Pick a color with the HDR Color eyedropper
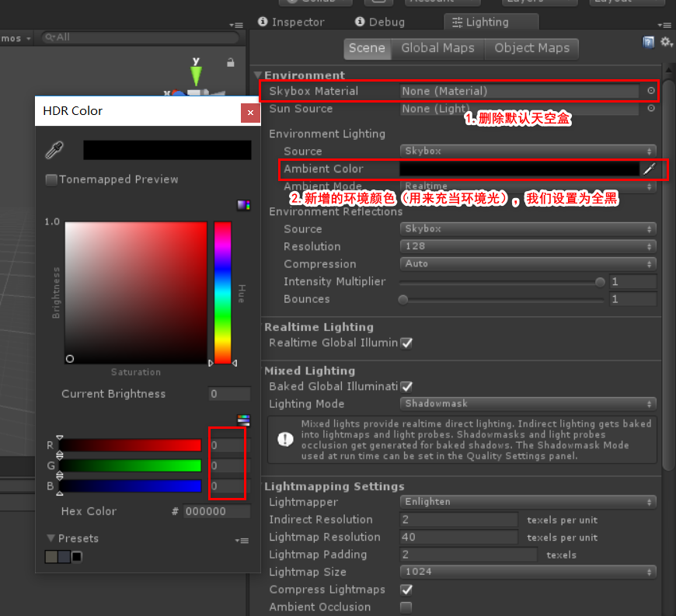The height and width of the screenshot is (616, 676). [54, 150]
